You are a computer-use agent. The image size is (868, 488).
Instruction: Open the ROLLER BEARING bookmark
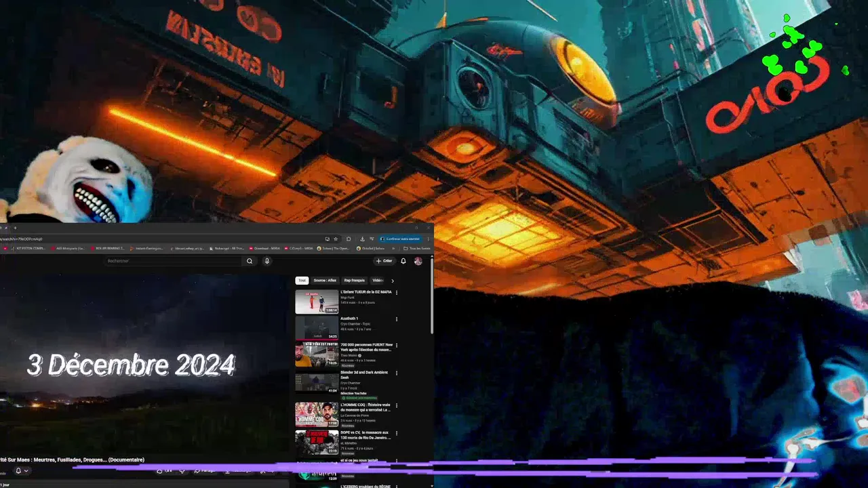coord(107,249)
